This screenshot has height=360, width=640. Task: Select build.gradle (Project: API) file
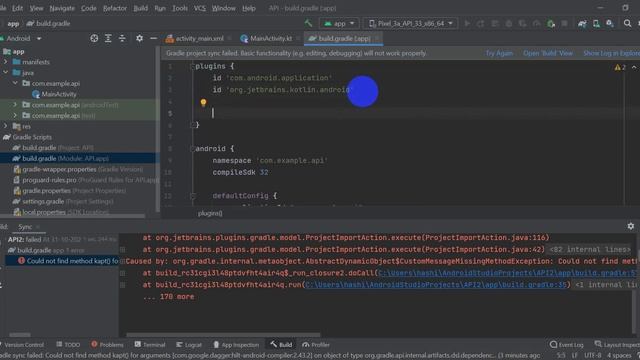tap(53, 148)
